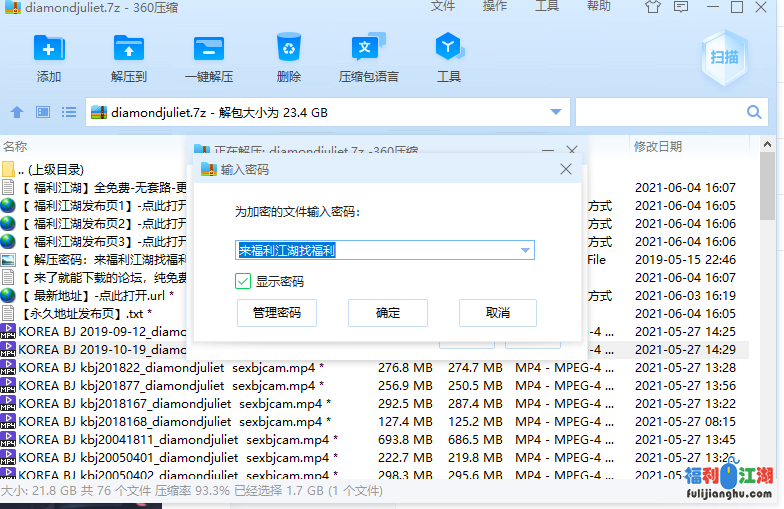
Task: Click the magnifier search icon
Action: pyautogui.click(x=754, y=112)
